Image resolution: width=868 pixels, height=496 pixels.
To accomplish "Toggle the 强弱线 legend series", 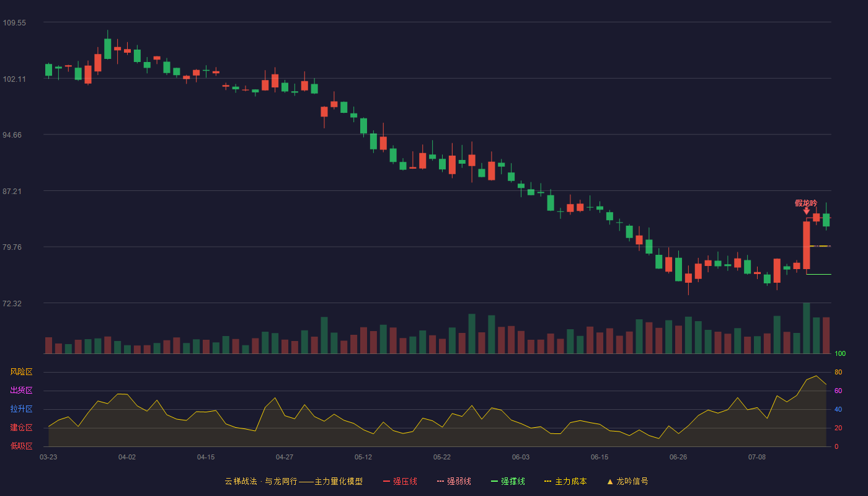I will [x=454, y=481].
